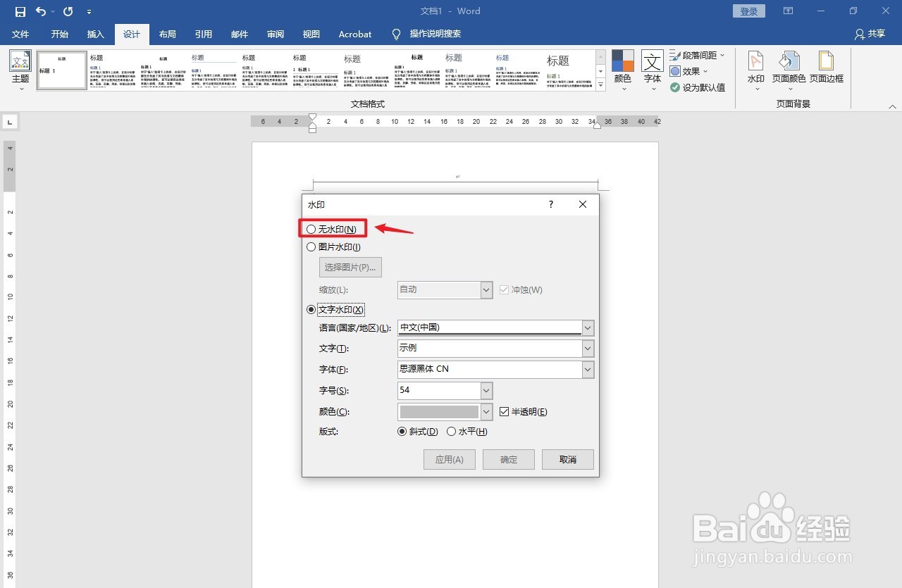Open the Themes (主题) gallery icon
Viewport: 902px width, 588px height.
[x=20, y=61]
